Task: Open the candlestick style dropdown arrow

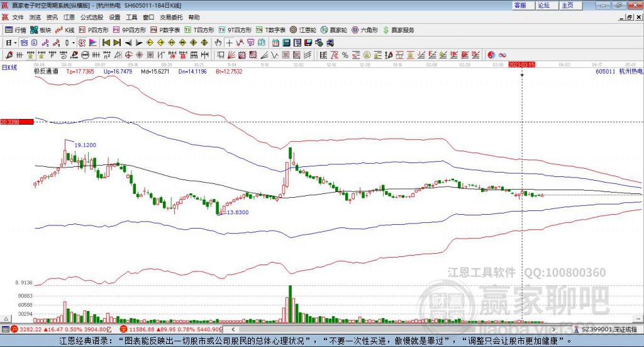Action: coord(74,43)
